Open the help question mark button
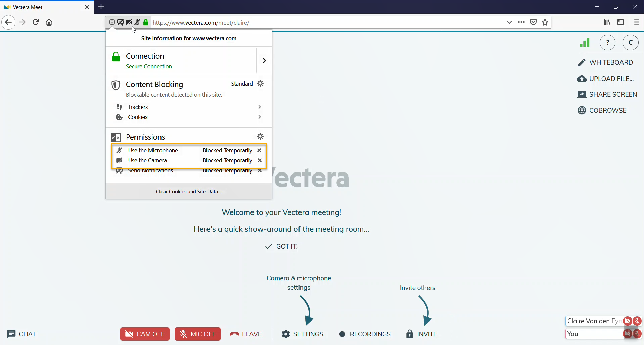This screenshot has height=345, width=644. click(x=607, y=43)
